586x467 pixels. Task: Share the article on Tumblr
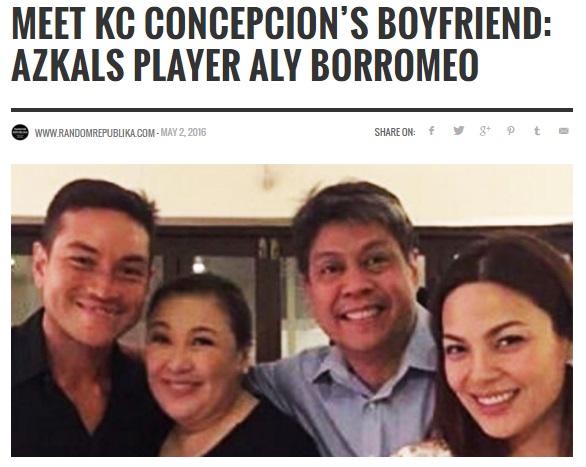click(537, 131)
